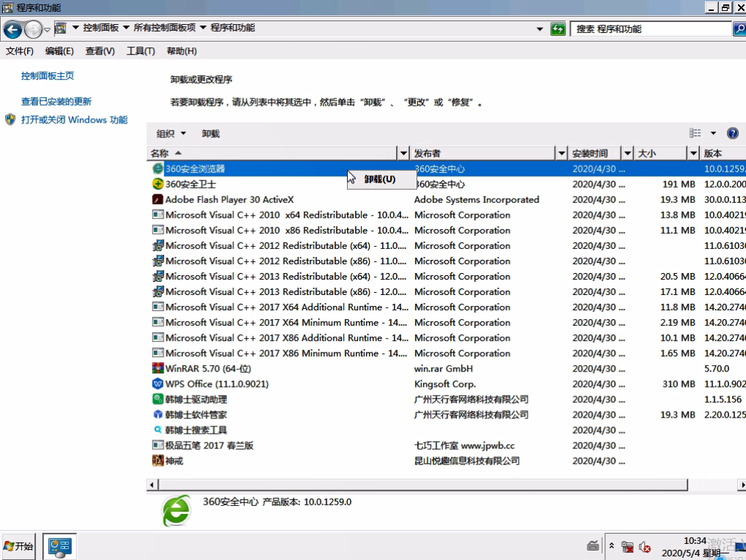Image resolution: width=746 pixels, height=560 pixels.
Task: Click the change view icon
Action: pos(695,133)
